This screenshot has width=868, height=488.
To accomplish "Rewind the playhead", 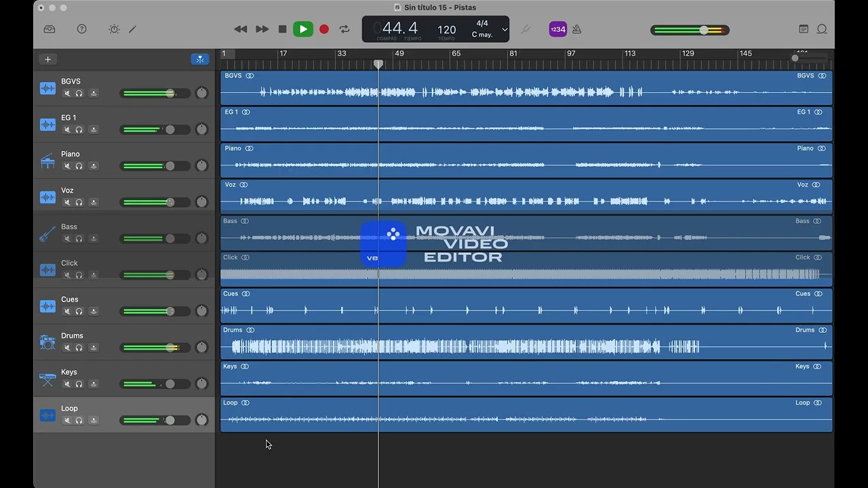I will click(x=241, y=29).
